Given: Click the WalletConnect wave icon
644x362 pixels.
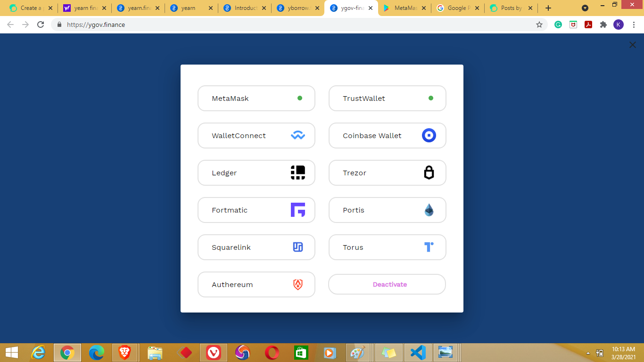Looking at the screenshot, I should [298, 136].
